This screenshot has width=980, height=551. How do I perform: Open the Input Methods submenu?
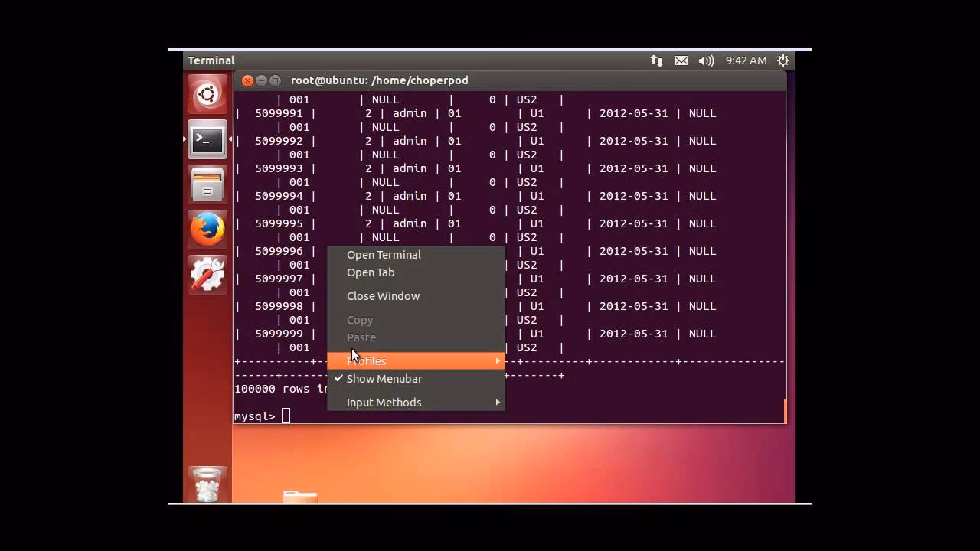[416, 403]
